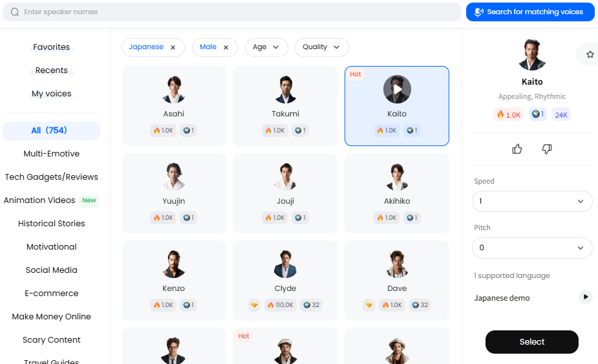Choose the Tech Gadgets/Reviews category
This screenshot has width=598, height=364.
(x=52, y=177)
